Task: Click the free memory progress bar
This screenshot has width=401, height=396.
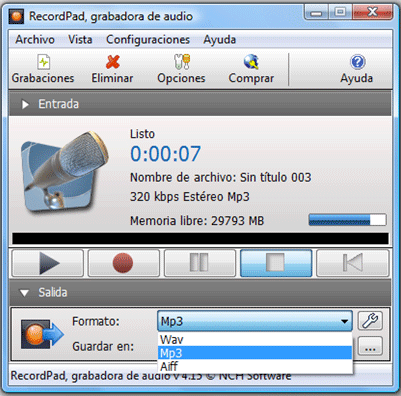Action: click(x=348, y=220)
